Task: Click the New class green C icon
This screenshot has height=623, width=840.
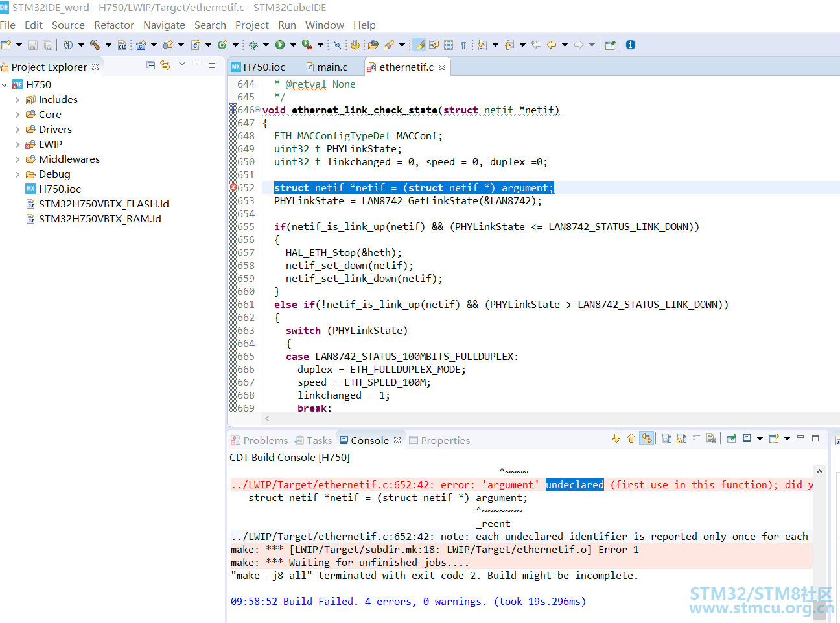Action: (x=222, y=45)
